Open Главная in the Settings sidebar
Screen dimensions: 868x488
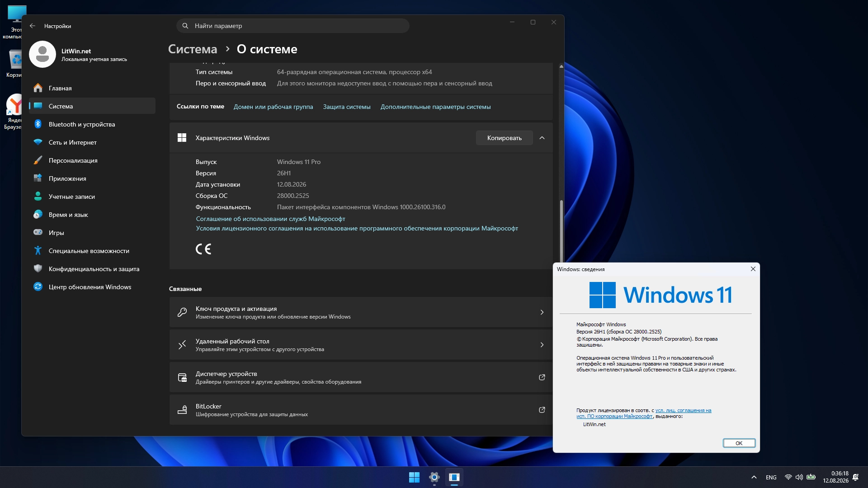92,88
